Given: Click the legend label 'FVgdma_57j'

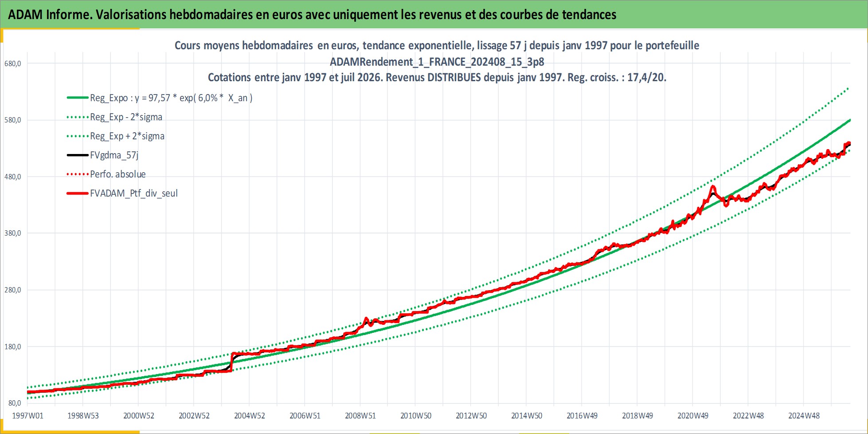Looking at the screenshot, I should (x=114, y=155).
